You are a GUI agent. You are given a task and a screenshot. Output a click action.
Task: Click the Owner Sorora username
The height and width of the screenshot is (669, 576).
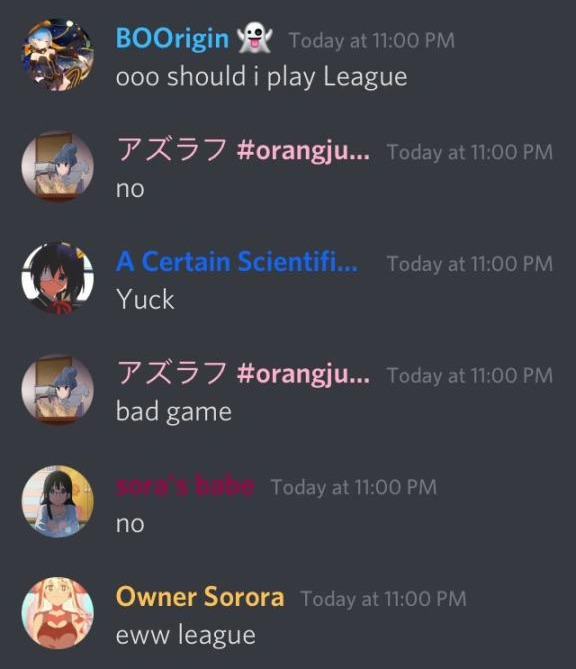coord(200,596)
